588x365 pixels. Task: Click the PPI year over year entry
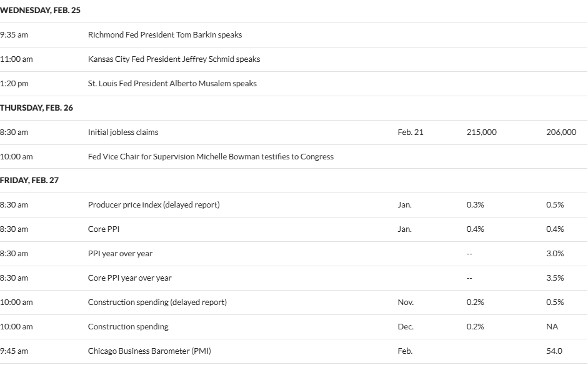coord(120,254)
